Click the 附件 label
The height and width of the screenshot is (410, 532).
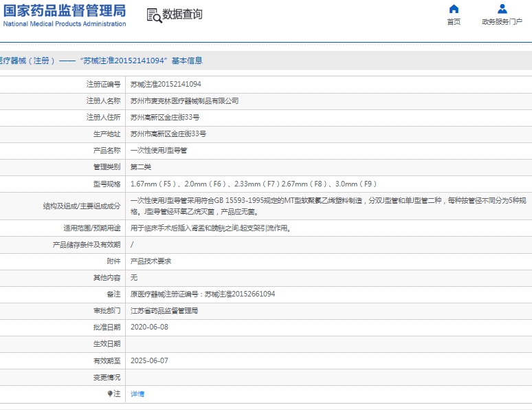click(113, 261)
